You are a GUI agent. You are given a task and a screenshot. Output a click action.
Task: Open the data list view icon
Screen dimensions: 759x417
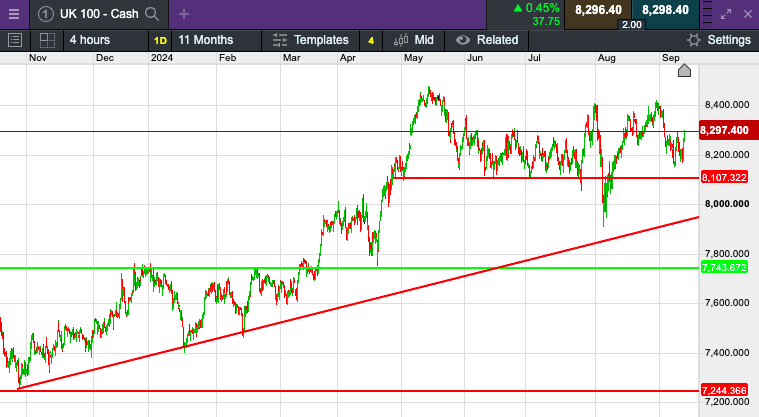15,40
